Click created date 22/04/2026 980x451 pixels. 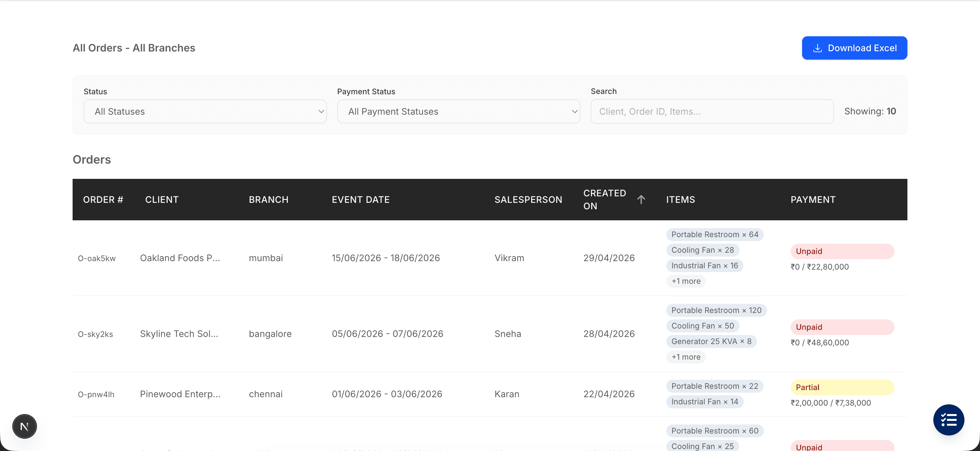[x=609, y=394]
